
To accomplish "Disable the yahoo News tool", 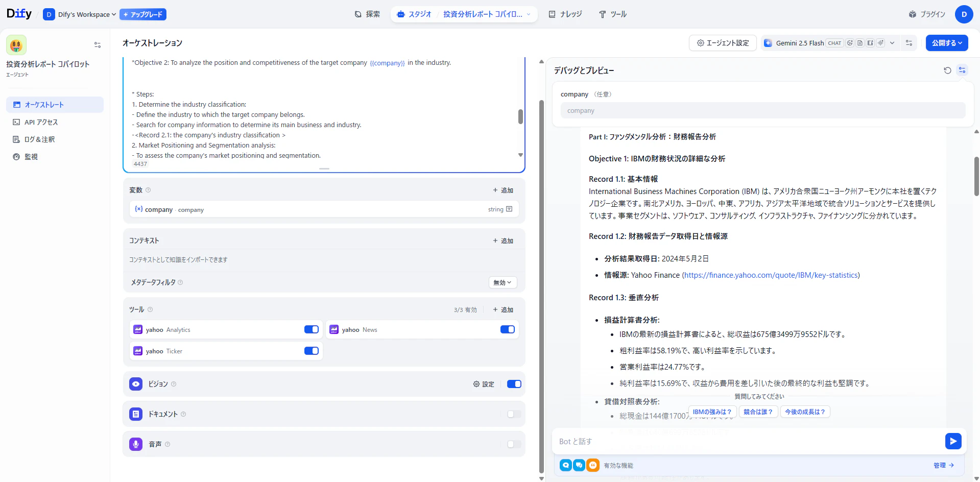I will coord(508,329).
